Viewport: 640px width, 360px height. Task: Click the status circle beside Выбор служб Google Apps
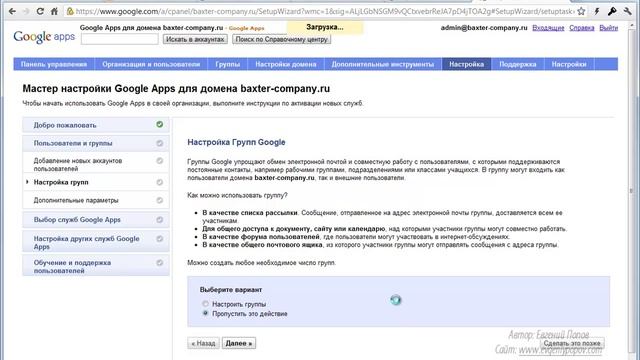(160, 220)
